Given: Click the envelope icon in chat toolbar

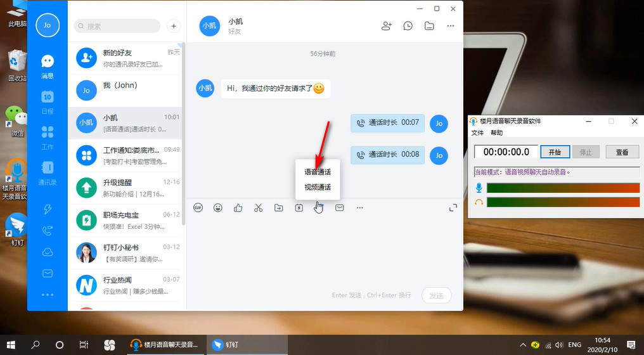Looking at the screenshot, I should point(339,208).
